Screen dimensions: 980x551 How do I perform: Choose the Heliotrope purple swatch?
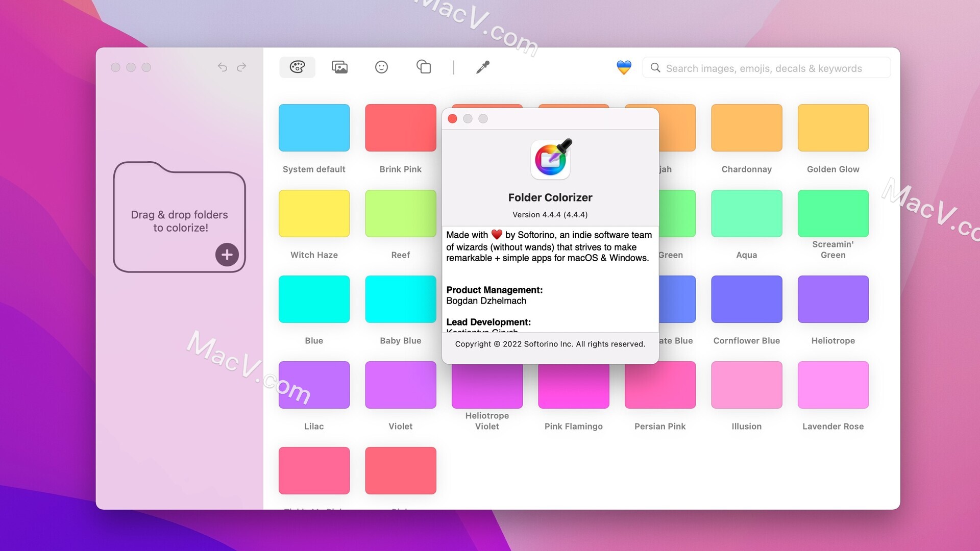tap(833, 299)
